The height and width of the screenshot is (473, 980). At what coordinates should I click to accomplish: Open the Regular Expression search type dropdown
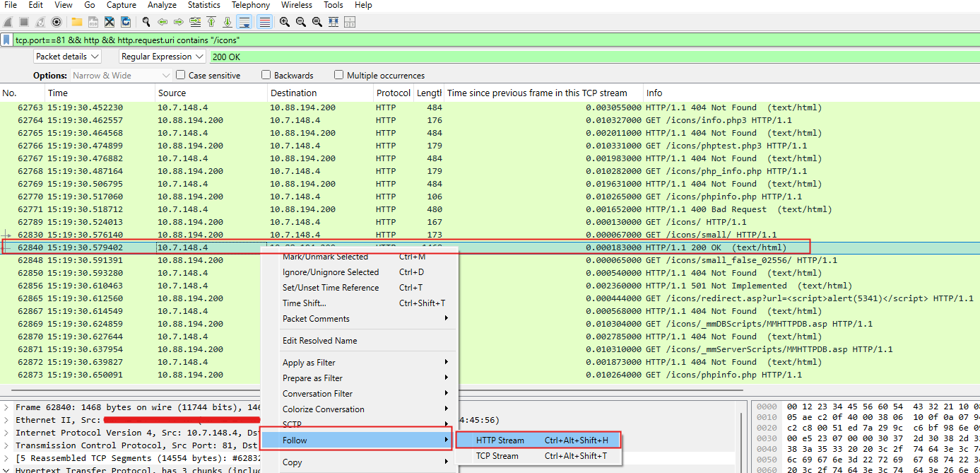[x=162, y=57]
